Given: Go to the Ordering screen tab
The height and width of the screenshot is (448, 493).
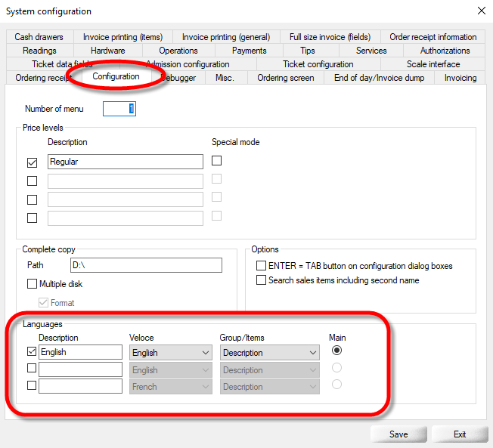Looking at the screenshot, I should 285,78.
